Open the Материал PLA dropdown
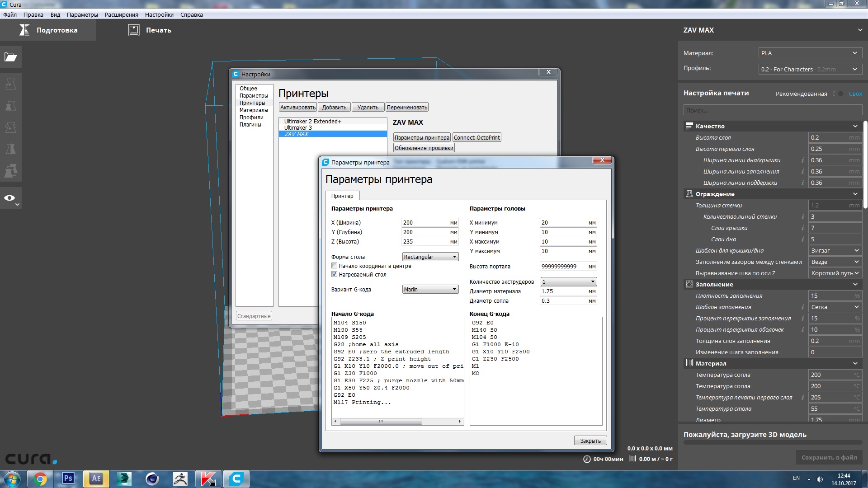Image resolution: width=868 pixels, height=488 pixels. 810,53
